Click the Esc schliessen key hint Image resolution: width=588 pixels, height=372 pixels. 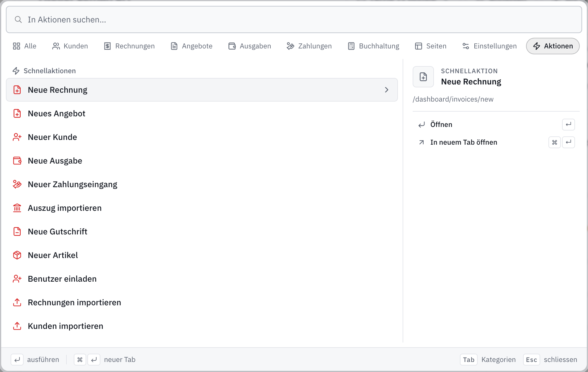[550, 360]
